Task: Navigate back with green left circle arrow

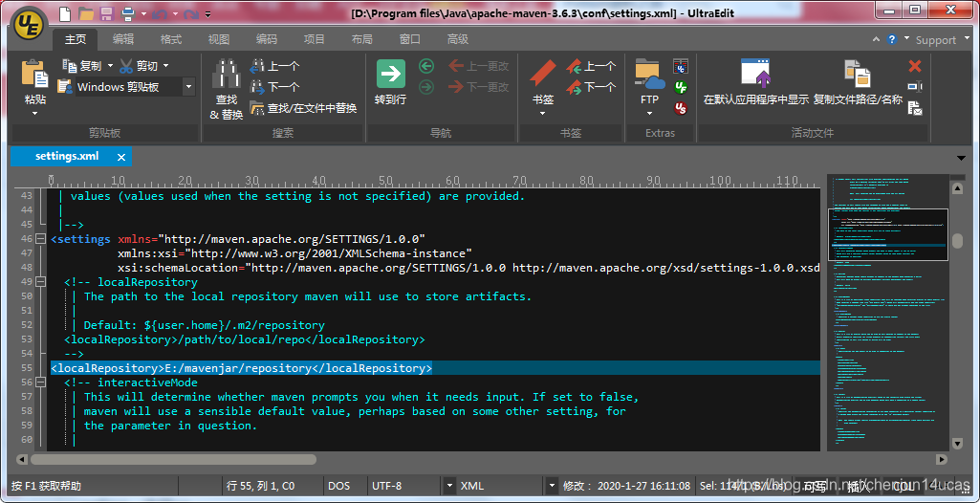Action: pos(426,66)
